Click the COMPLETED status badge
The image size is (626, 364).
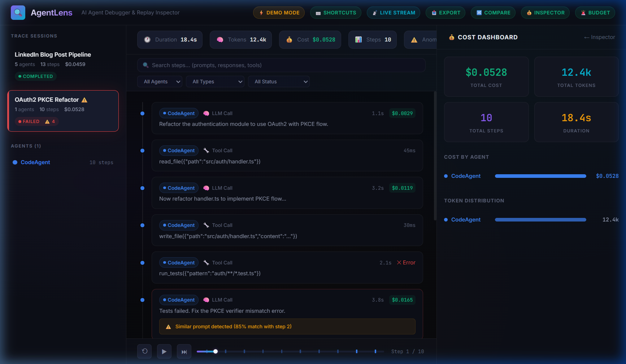coord(35,76)
